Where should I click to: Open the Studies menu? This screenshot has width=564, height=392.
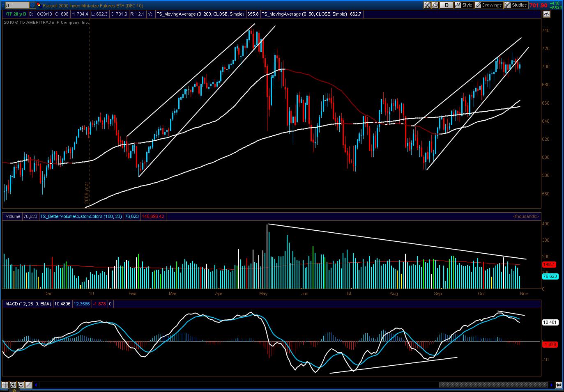tap(516, 5)
